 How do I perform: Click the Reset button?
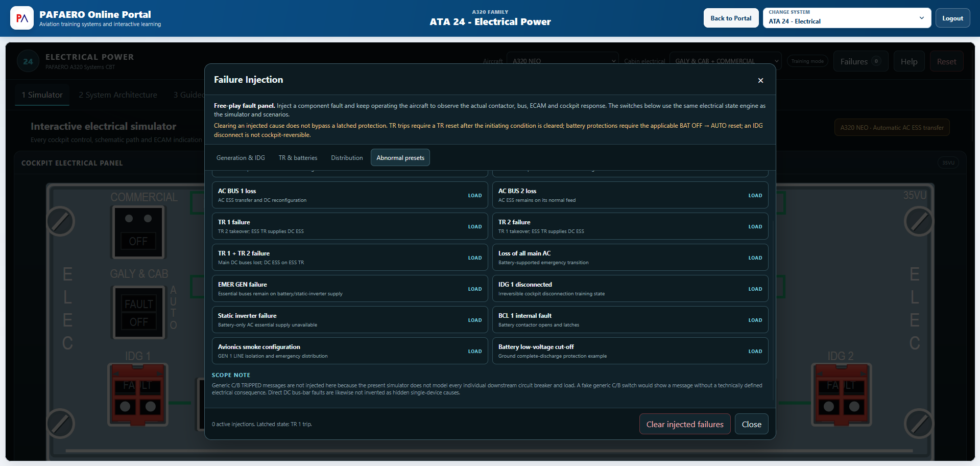tap(946, 61)
